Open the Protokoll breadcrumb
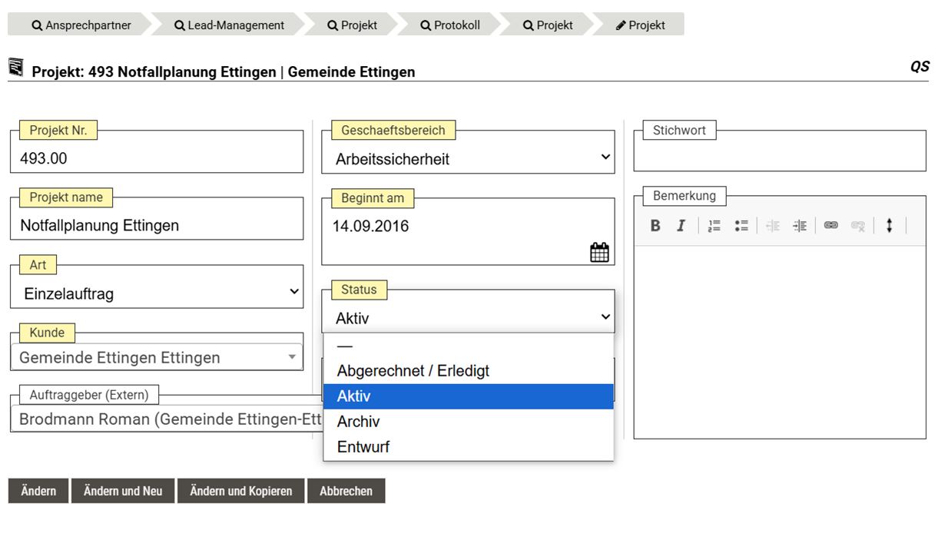This screenshot has height=560, width=948. tap(450, 25)
